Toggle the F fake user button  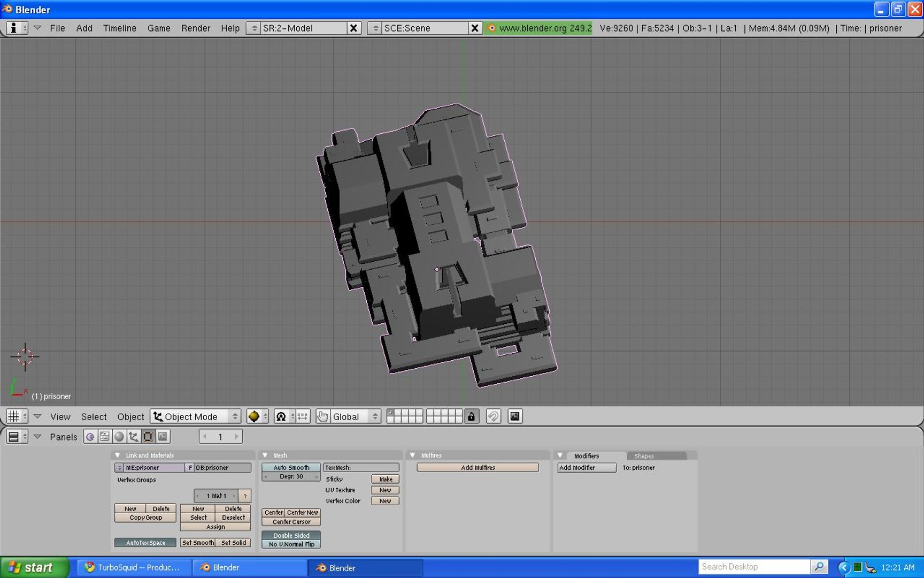coord(190,468)
